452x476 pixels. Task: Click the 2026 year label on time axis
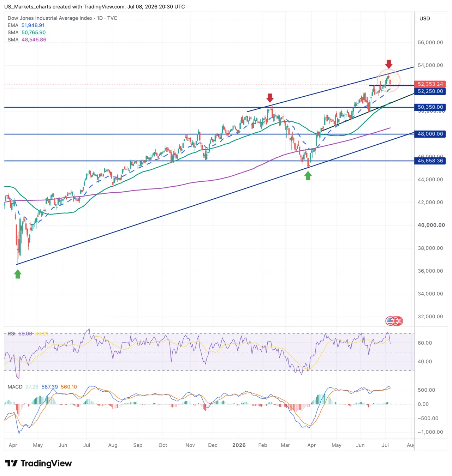point(239,445)
